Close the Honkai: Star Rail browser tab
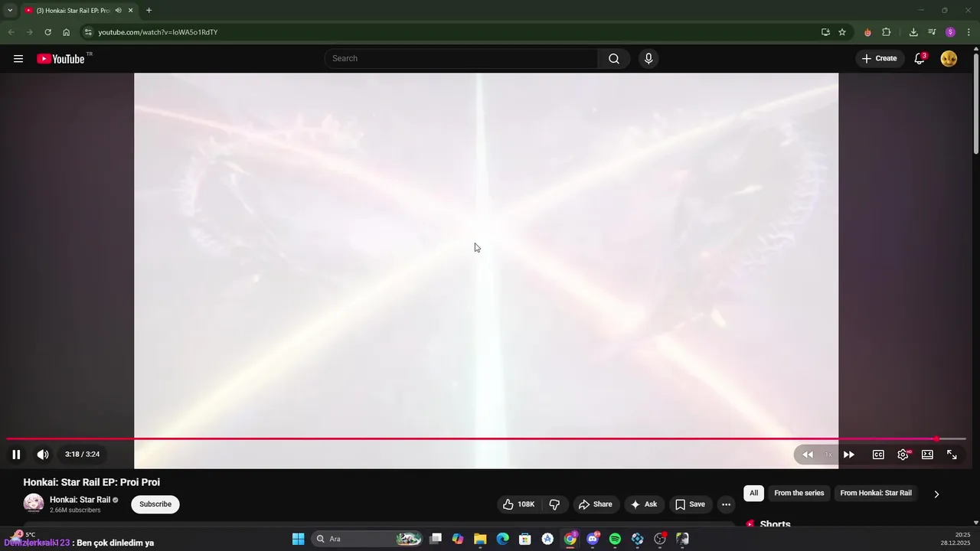This screenshot has height=551, width=980. pos(130,11)
